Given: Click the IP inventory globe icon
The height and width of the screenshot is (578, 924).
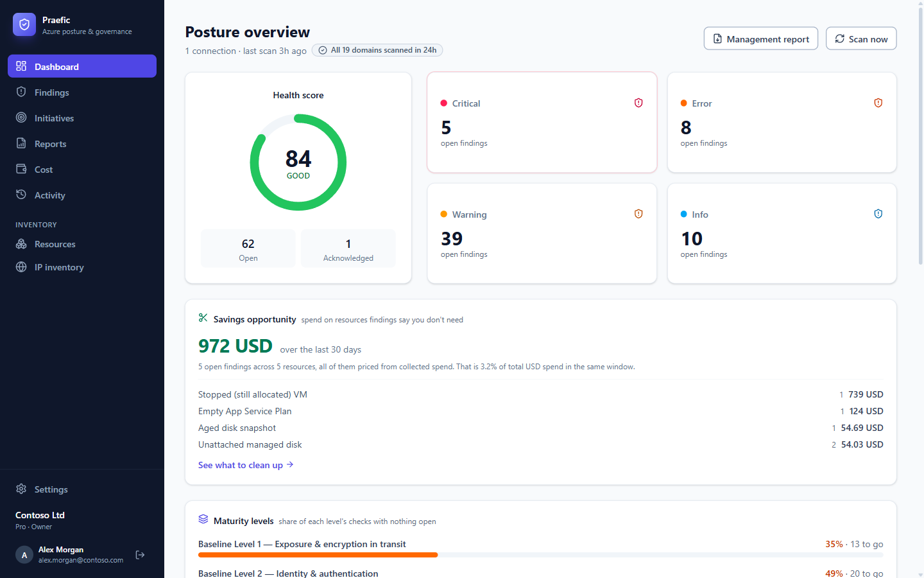Looking at the screenshot, I should click(21, 267).
